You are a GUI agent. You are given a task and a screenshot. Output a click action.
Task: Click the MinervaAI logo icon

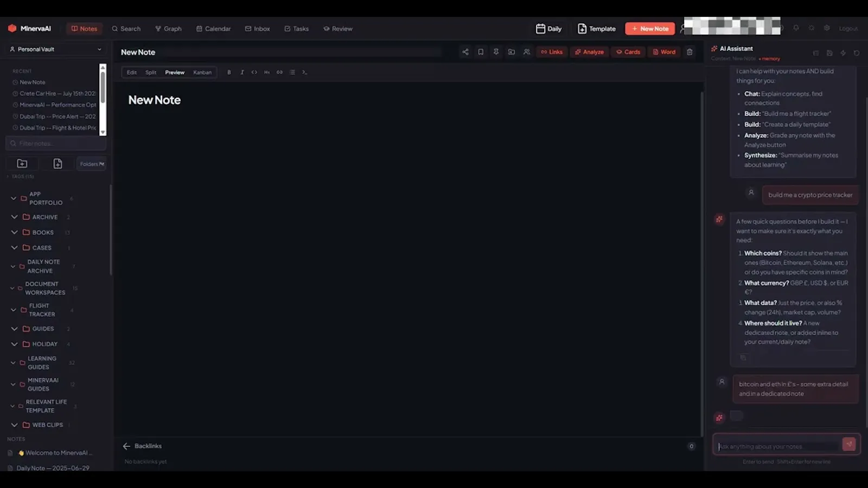coord(12,28)
